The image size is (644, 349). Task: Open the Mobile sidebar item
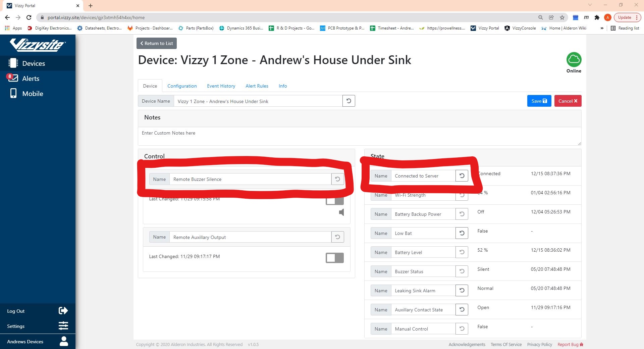tap(38, 93)
